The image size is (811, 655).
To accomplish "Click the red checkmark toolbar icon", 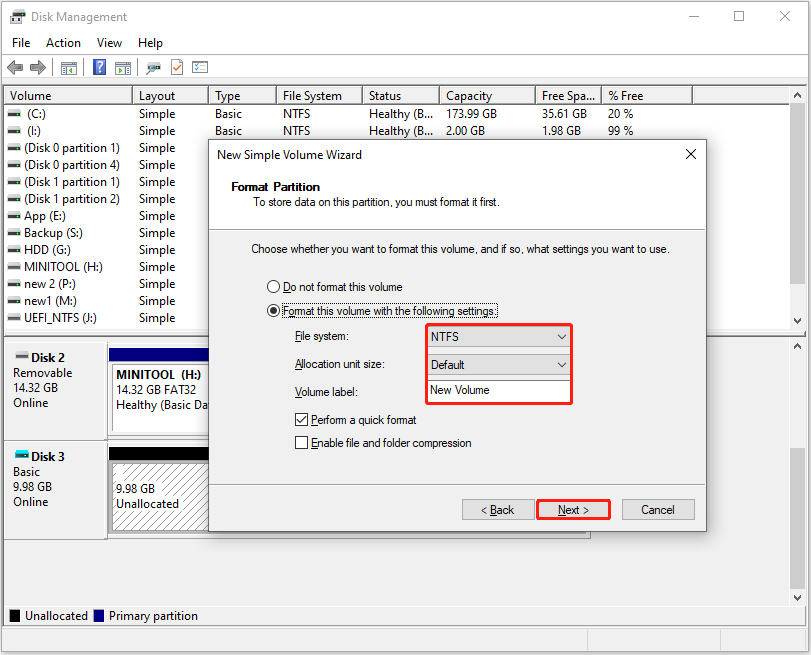I will [176, 67].
